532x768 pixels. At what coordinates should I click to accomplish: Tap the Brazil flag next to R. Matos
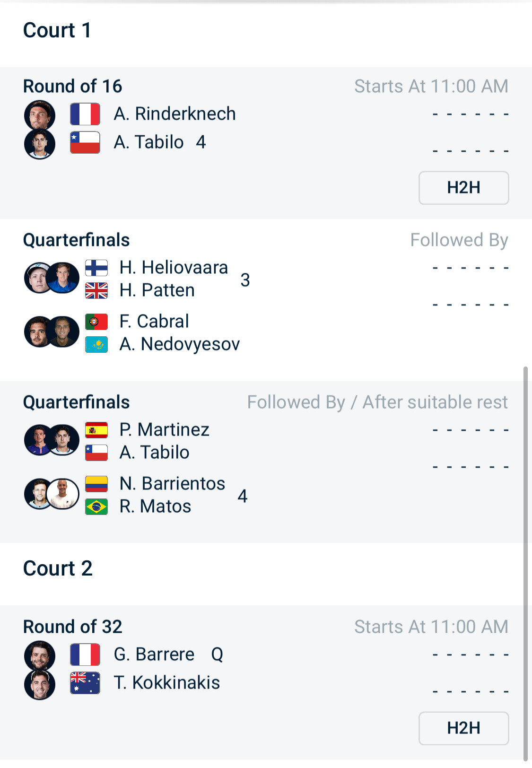coord(96,506)
